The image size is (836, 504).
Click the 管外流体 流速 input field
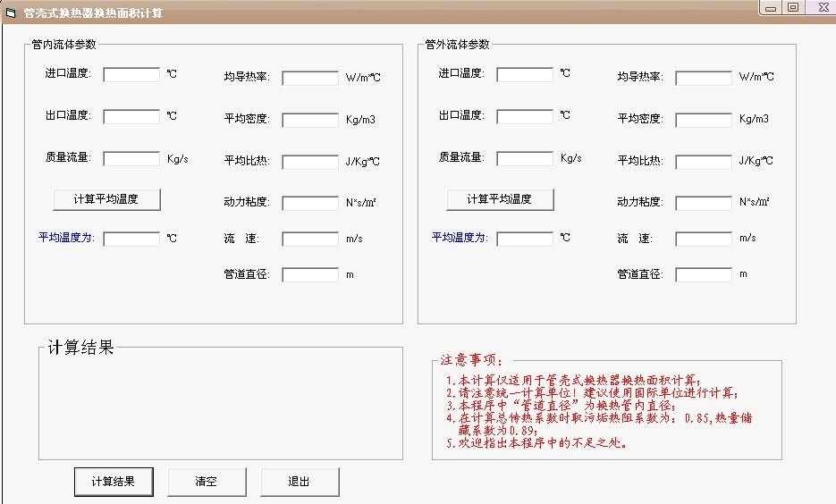[x=704, y=239]
